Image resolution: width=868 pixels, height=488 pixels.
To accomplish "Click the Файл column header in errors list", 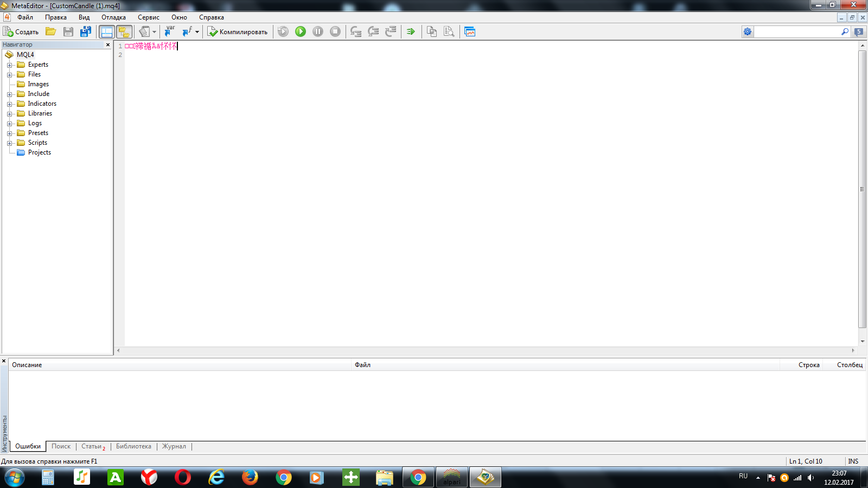I will pos(565,365).
